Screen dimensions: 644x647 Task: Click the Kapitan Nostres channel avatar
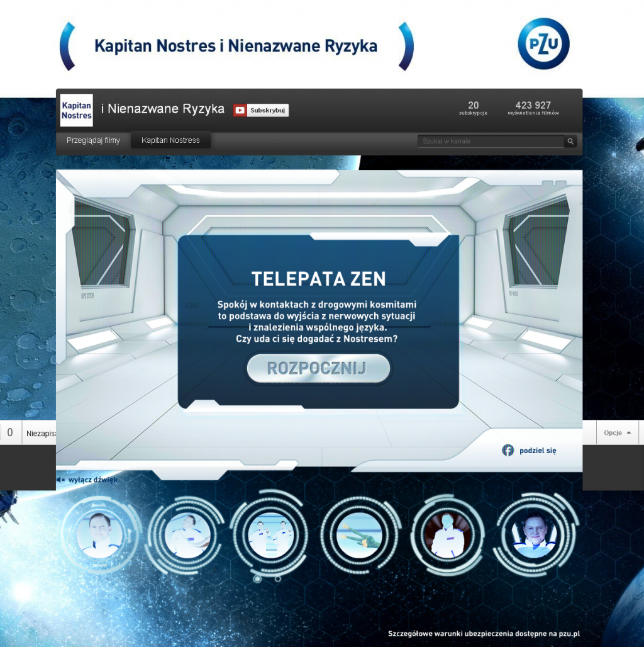[77, 110]
